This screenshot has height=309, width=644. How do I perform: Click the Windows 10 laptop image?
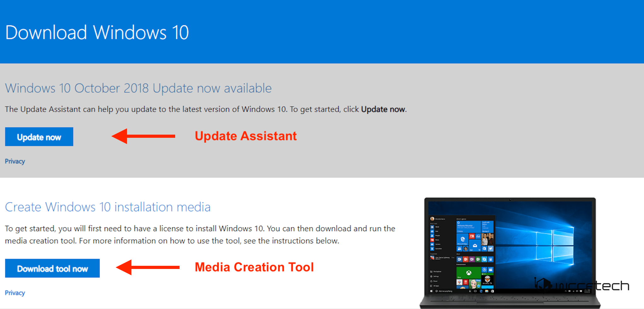[510, 253]
